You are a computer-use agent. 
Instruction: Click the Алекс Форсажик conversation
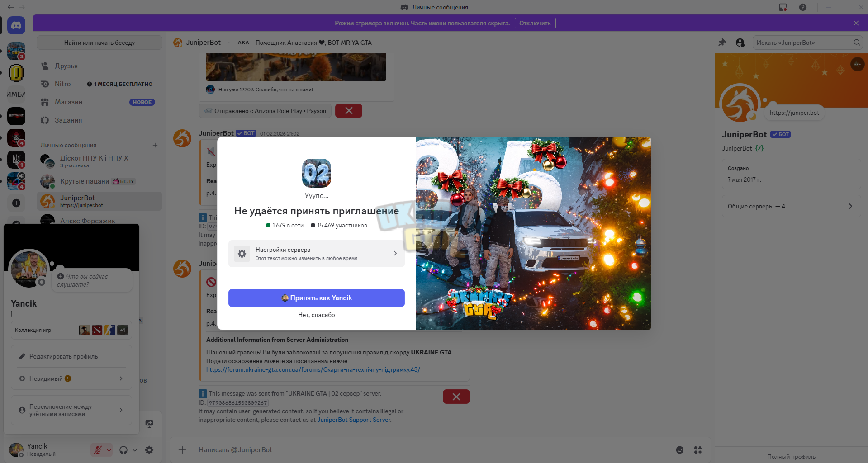click(100, 220)
